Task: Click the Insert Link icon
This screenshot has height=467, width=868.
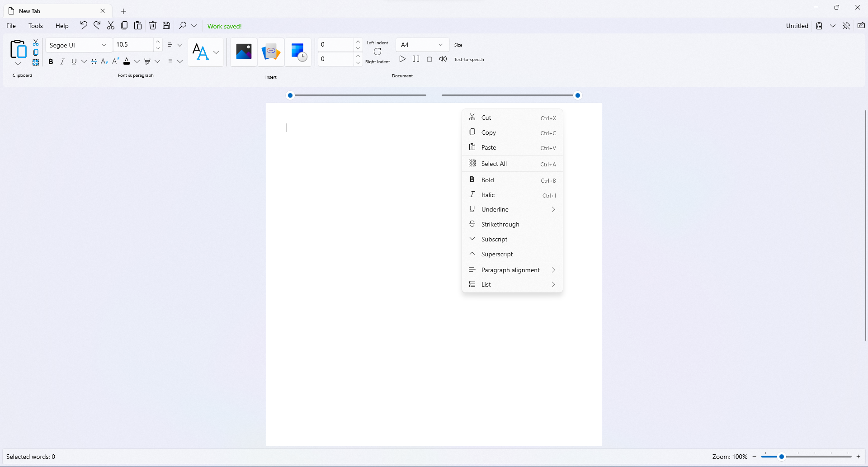Action: point(271,52)
